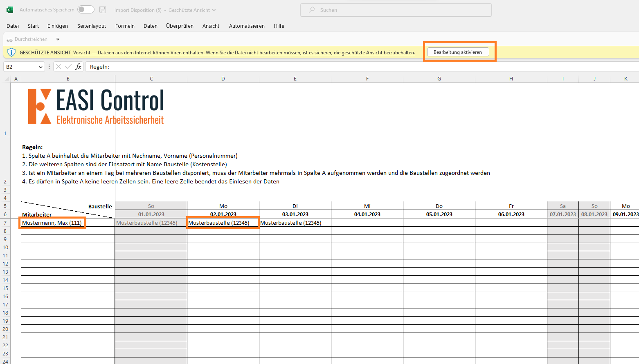Disable the Automatisches Speichern toggle
The height and width of the screenshot is (364, 639).
(85, 9)
